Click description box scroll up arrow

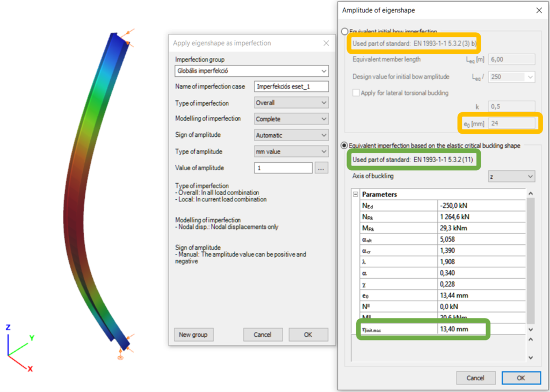tap(530, 339)
